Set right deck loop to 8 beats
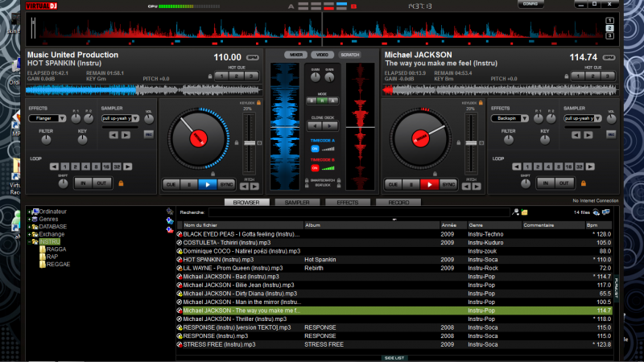Image resolution: width=644 pixels, height=362 pixels. (x=559, y=167)
